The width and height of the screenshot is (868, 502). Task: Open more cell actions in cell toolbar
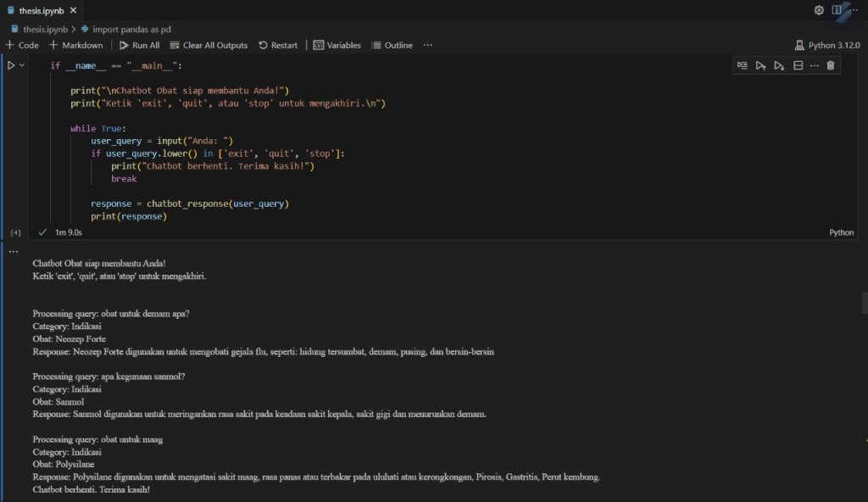click(x=815, y=65)
